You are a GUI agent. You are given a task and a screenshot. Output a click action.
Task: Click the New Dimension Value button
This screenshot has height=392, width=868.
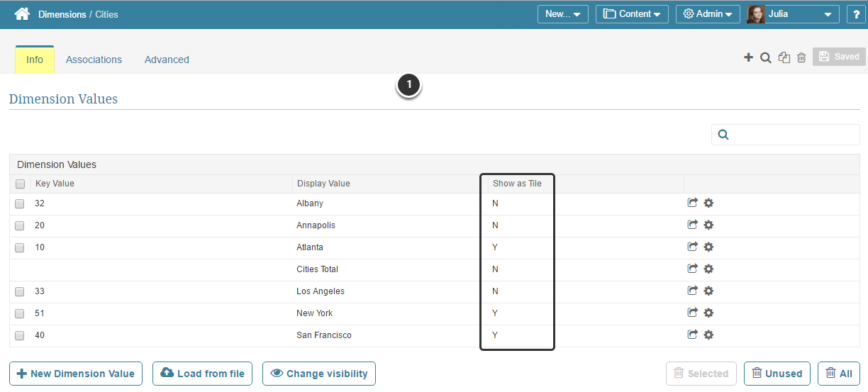(x=76, y=374)
